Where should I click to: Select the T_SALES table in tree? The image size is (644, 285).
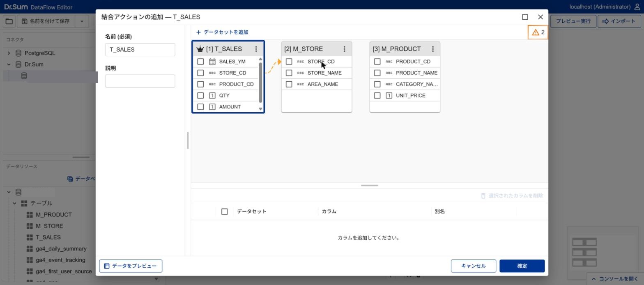click(48, 237)
